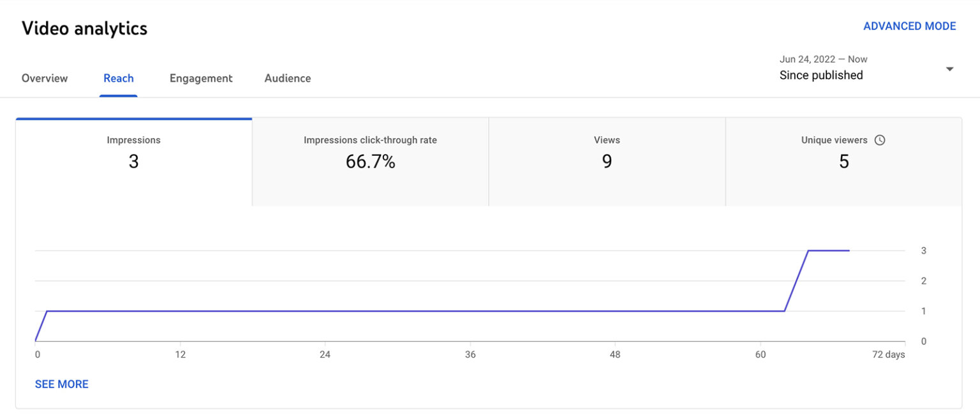Screen dimensions: 980x419
Task: Switch to the Engagement tab
Action: [x=200, y=78]
